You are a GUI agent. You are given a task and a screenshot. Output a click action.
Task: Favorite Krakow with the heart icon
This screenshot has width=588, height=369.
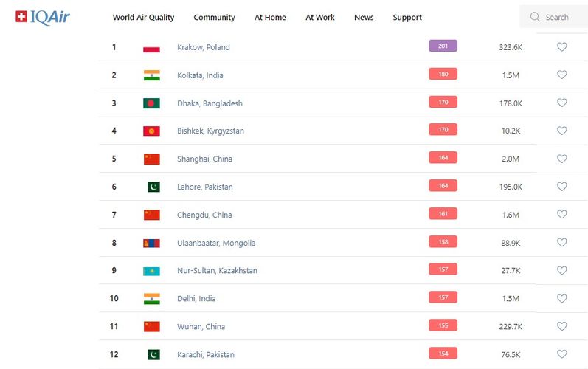pos(561,47)
